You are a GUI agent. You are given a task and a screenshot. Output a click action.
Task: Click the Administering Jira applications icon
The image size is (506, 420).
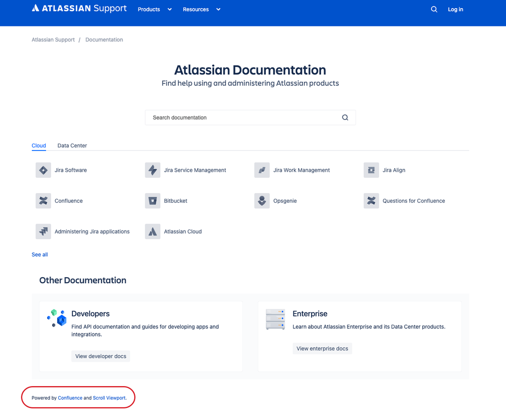click(x=43, y=232)
